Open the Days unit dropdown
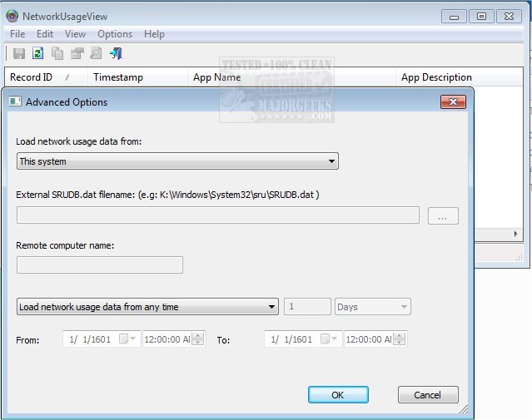This screenshot has width=532, height=420. point(373,306)
